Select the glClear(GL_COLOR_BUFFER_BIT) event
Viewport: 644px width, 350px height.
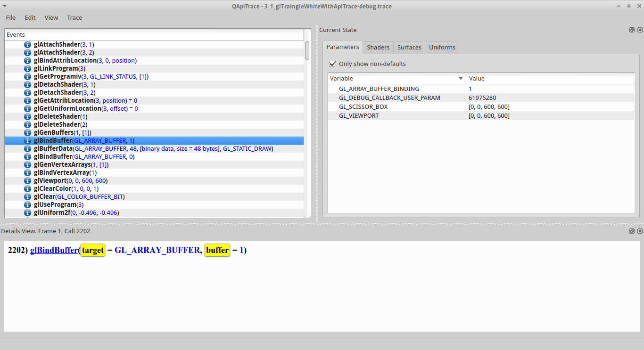(154, 196)
